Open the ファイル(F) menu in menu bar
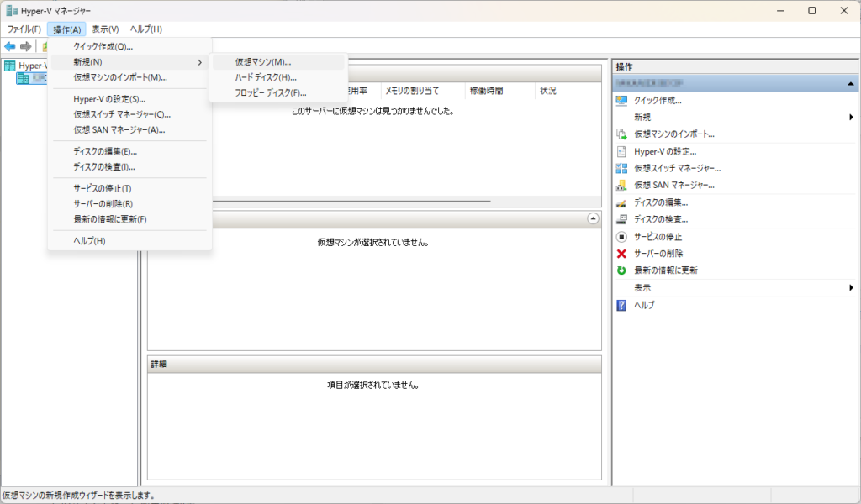Screen dimensions: 861x504 24,29
